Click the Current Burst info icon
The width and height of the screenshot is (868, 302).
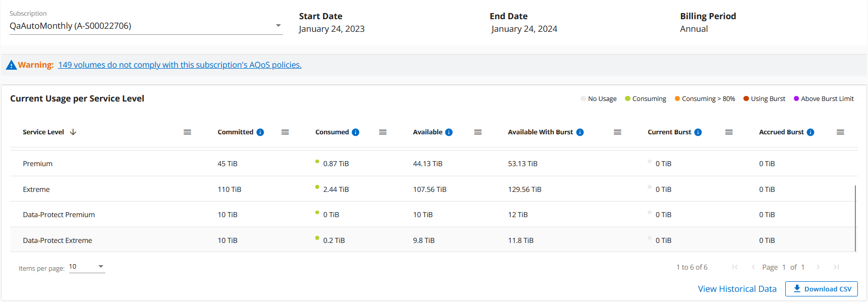tap(698, 132)
